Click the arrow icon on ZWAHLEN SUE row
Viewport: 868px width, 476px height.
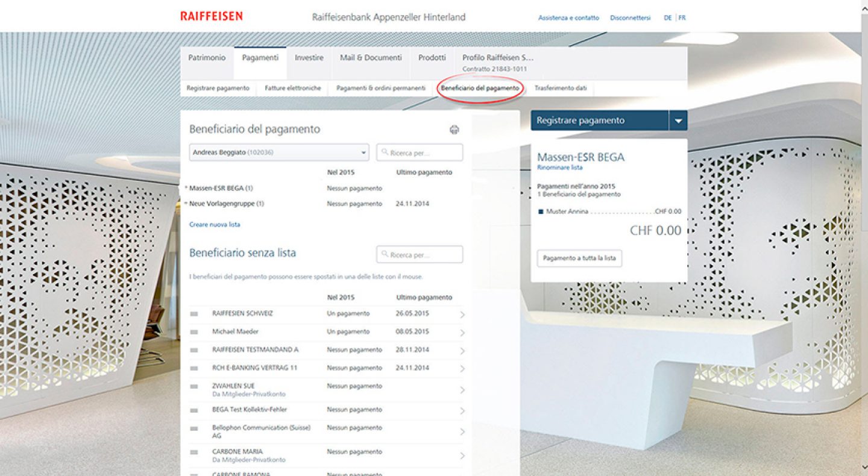coord(462,390)
